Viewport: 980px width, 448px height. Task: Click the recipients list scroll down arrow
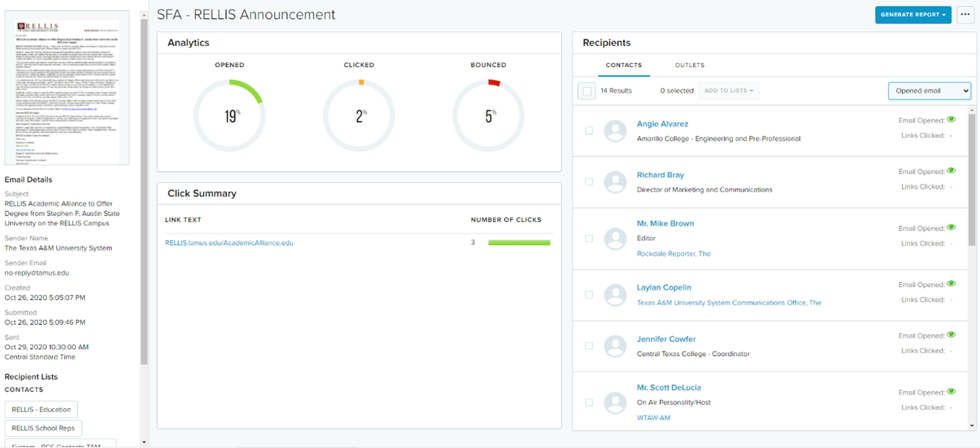pos(972,425)
